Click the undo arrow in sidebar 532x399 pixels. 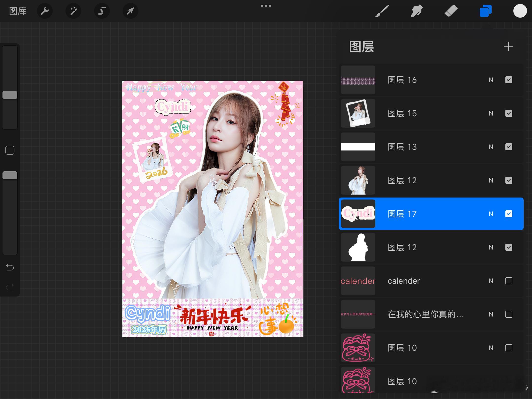pyautogui.click(x=10, y=267)
